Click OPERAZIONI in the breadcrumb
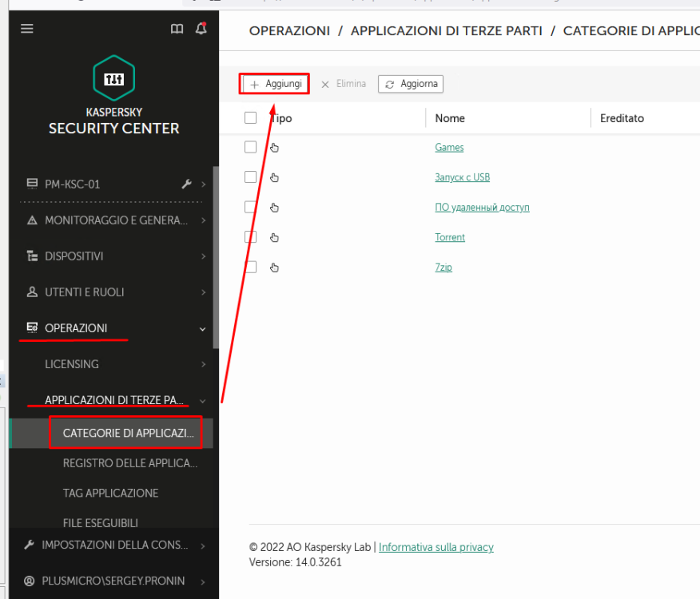Viewport: 700px width, 599px height. (x=289, y=31)
